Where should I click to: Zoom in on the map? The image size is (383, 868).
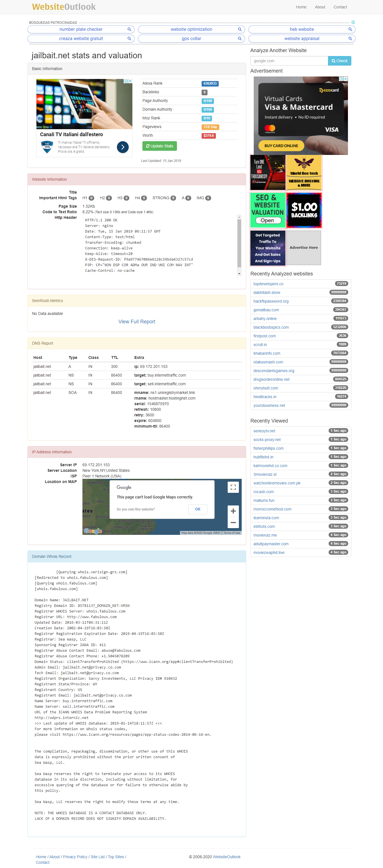click(233, 511)
